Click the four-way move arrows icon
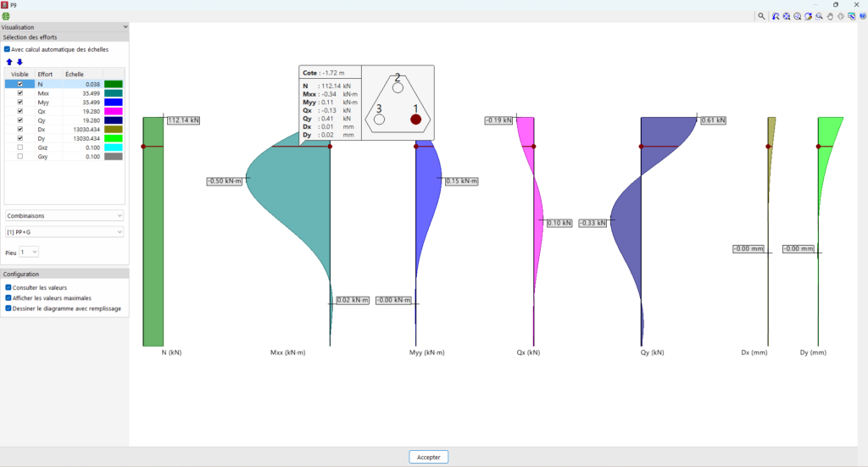868x467 pixels. (841, 17)
